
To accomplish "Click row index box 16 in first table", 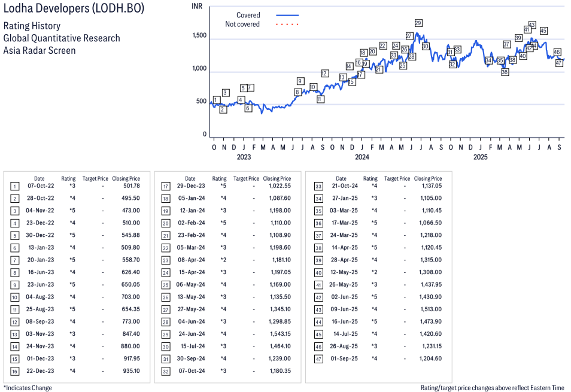I will click(x=14, y=372).
